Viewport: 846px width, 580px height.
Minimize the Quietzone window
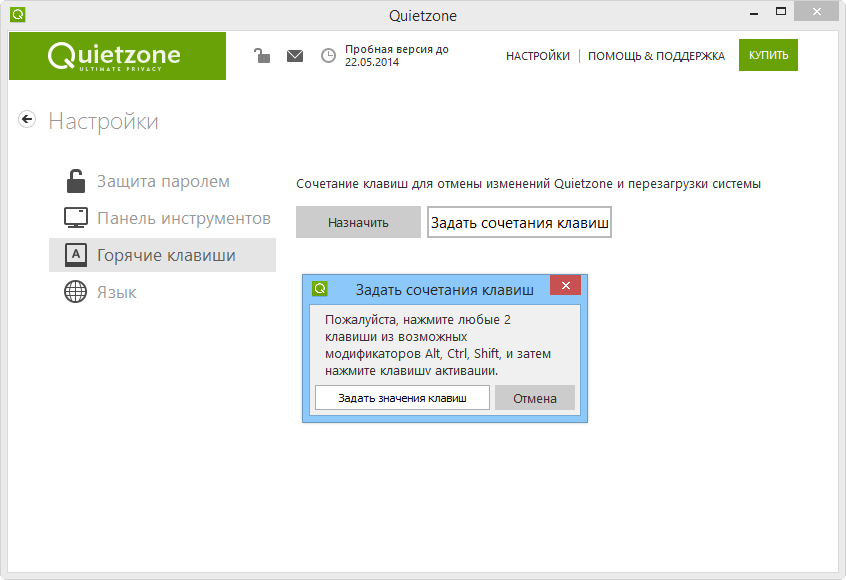754,13
